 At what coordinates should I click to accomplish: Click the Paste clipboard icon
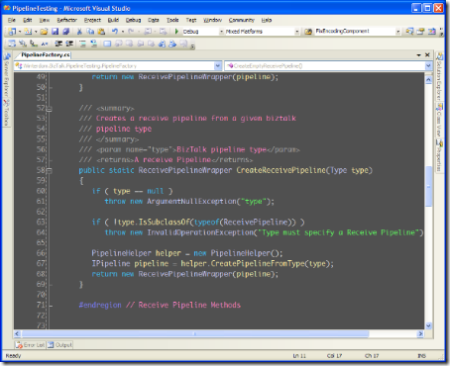pos(101,31)
